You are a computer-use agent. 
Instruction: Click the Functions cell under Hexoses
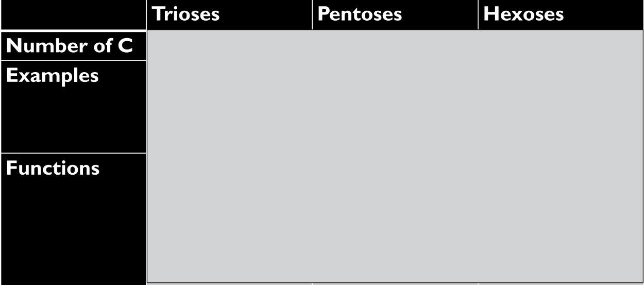pos(561,218)
